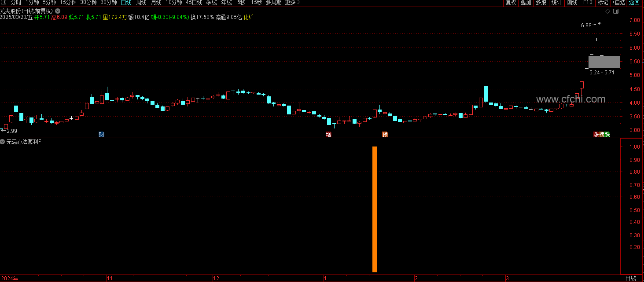The width and height of the screenshot is (644, 282).
Task: Click the gray 5.24 - 5.71 gap box
Action: [604, 62]
